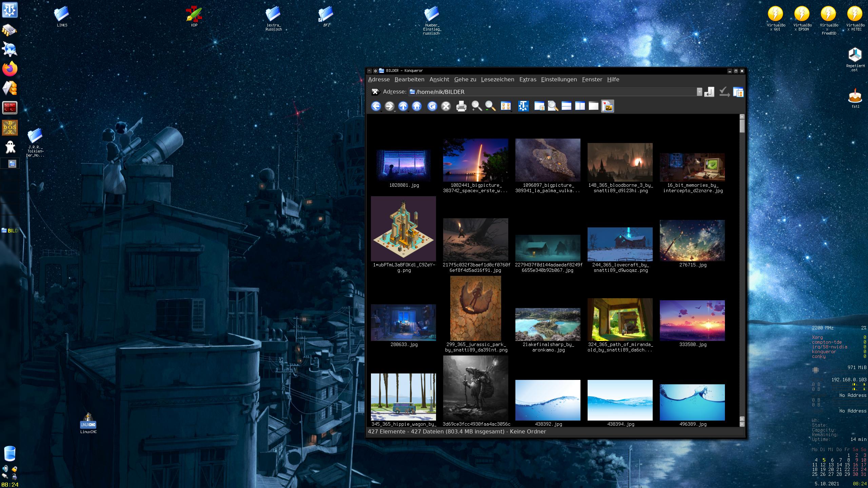Open the back-history dropdown arrow
The width and height of the screenshot is (868, 488).
(381, 111)
